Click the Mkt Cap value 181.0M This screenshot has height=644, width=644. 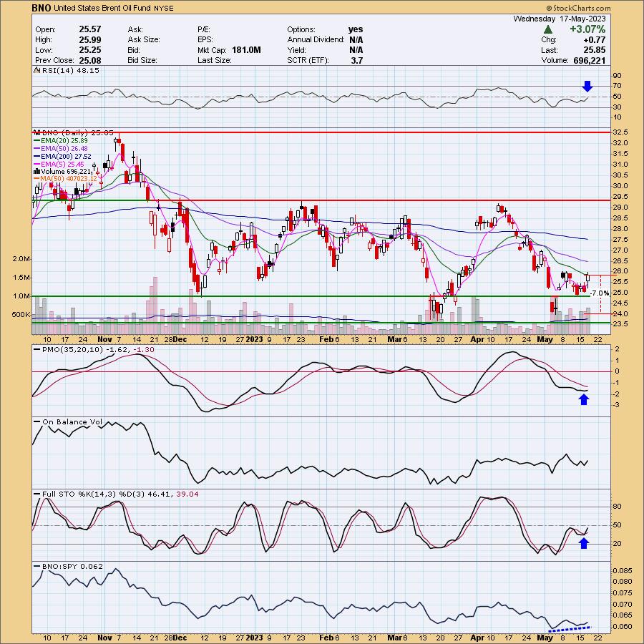[246, 50]
